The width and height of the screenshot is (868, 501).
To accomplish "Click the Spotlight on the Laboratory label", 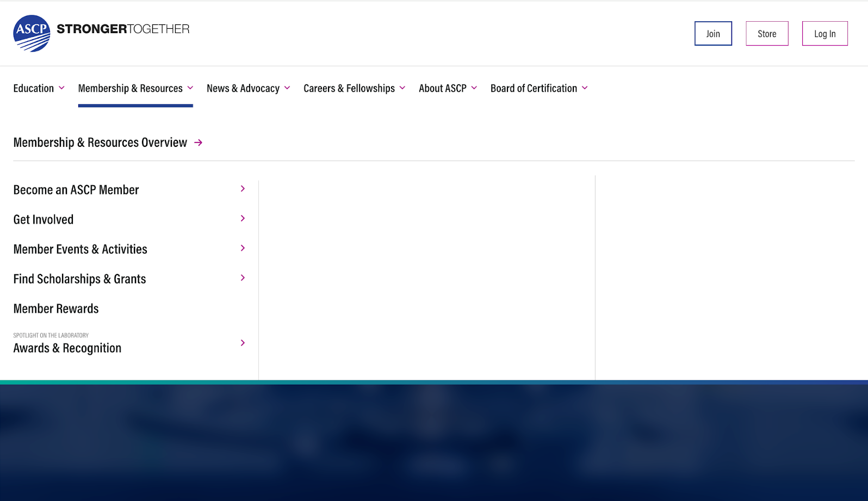I will click(51, 335).
